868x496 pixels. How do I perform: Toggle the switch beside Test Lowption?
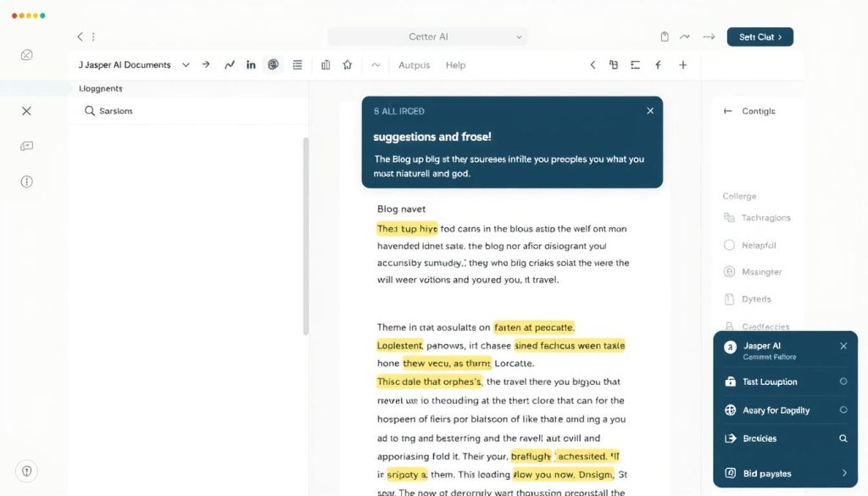point(843,382)
